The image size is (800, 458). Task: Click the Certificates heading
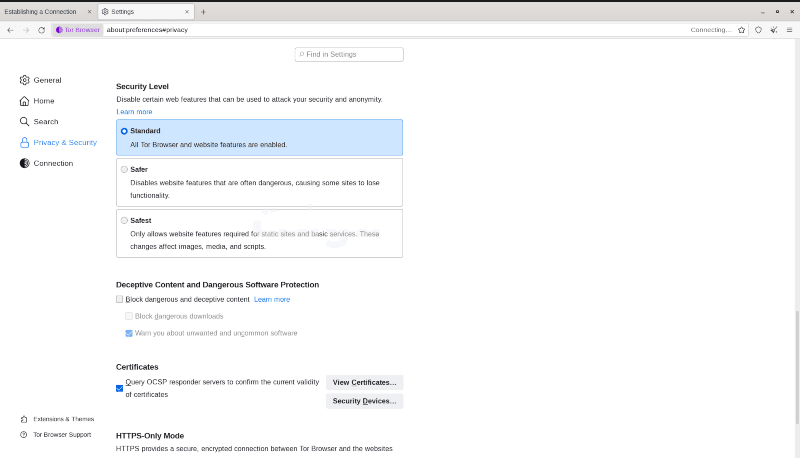tap(137, 367)
